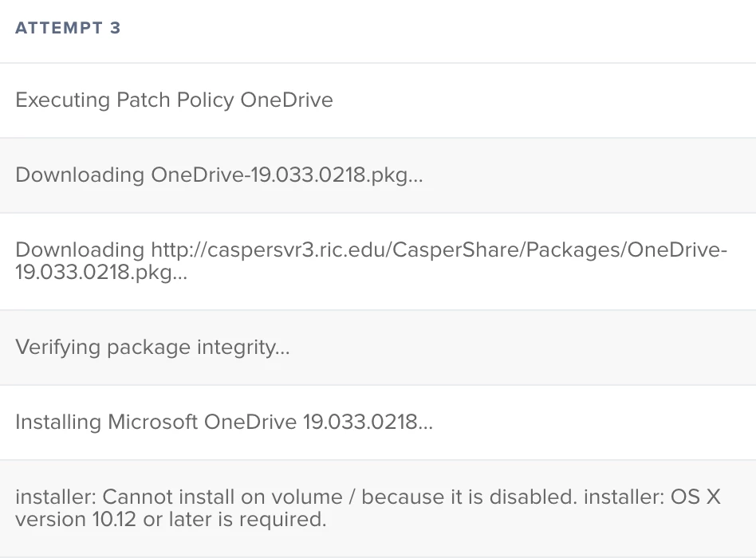Image resolution: width=756 pixels, height=558 pixels.
Task: Click the number 3 in the header
Action: [x=115, y=28]
